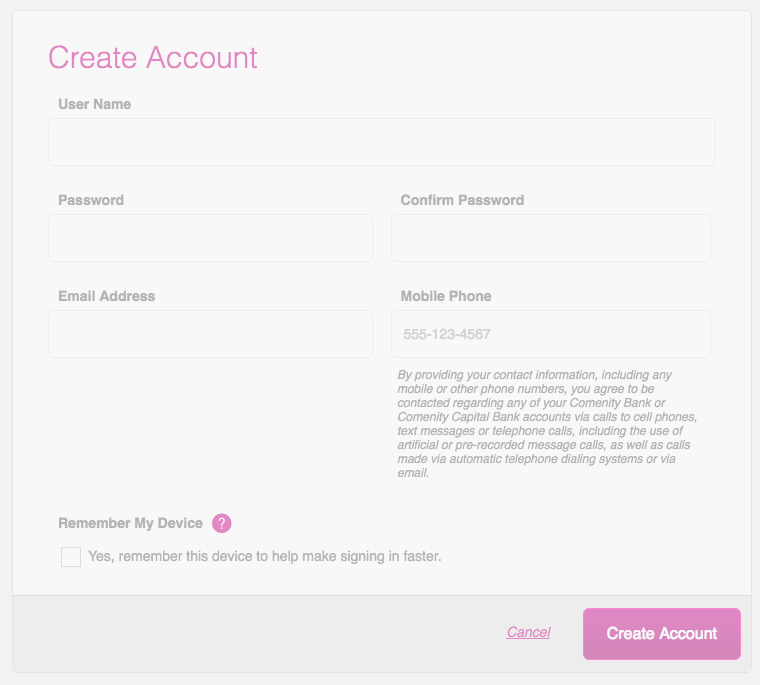Click the Create Account button
The height and width of the screenshot is (685, 760).
click(662, 634)
